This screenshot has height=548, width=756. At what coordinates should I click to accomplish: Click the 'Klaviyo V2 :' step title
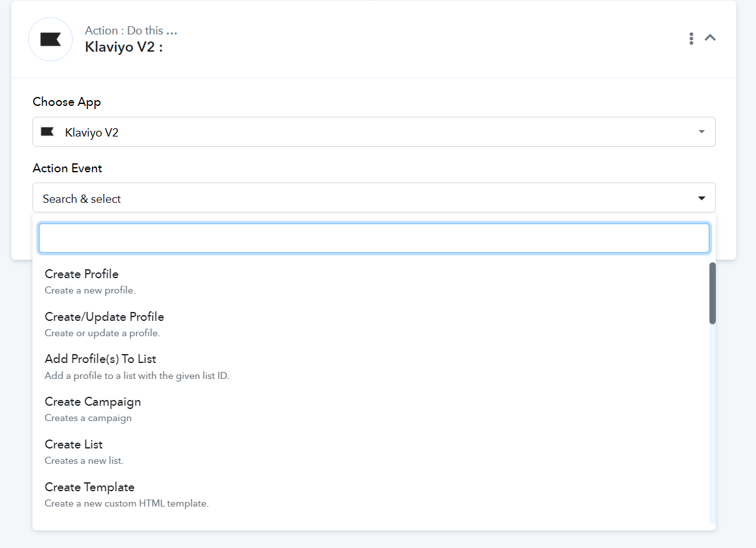(x=124, y=47)
